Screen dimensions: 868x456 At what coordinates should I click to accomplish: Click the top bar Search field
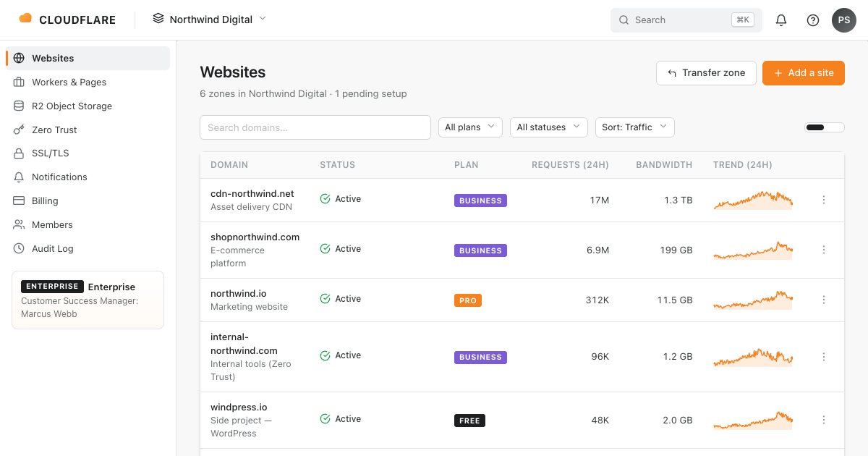[686, 20]
